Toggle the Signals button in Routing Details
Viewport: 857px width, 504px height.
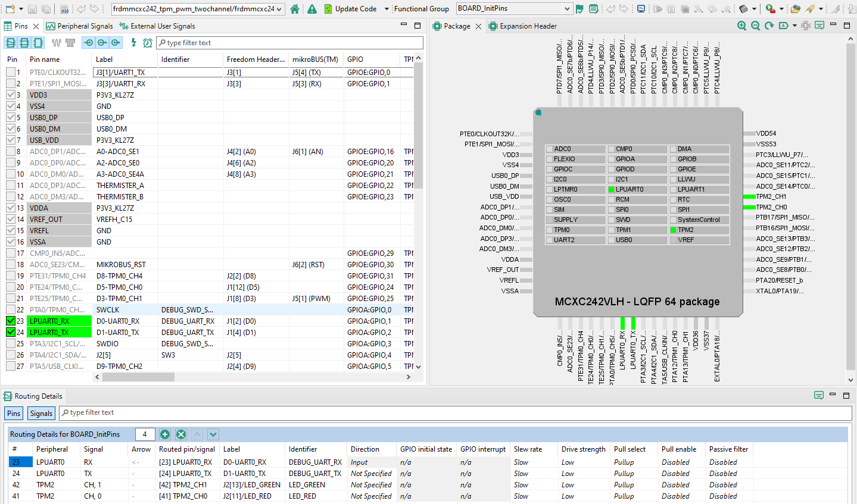pyautogui.click(x=41, y=413)
